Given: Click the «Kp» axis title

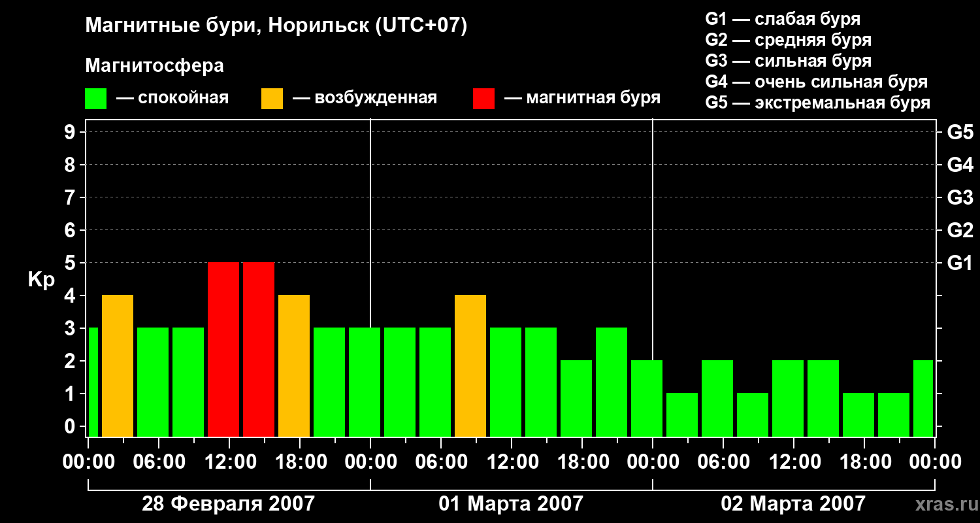Looking at the screenshot, I should coord(41,280).
